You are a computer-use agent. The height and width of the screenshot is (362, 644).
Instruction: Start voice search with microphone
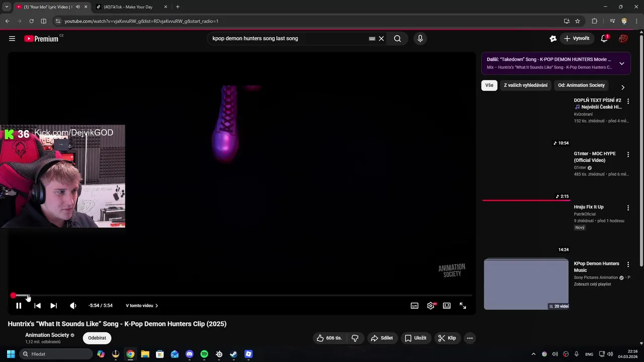click(x=420, y=39)
